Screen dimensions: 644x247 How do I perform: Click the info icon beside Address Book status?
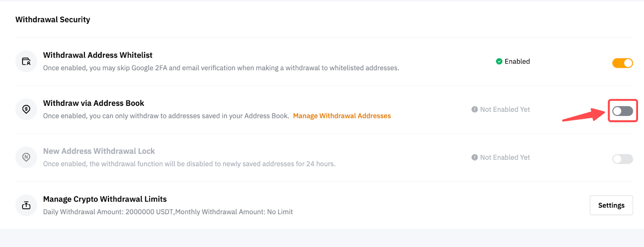coord(475,109)
